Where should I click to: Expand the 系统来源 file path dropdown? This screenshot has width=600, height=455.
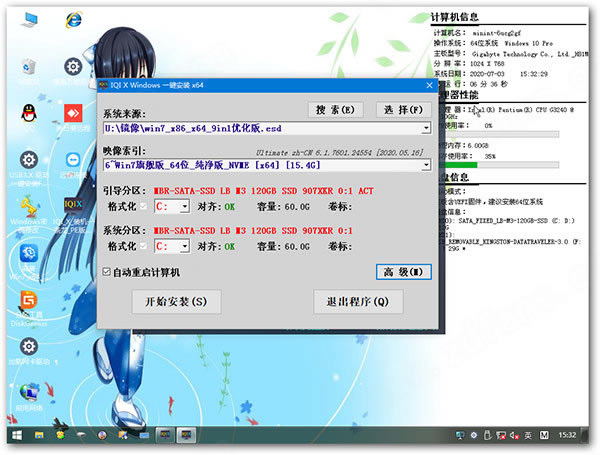click(x=426, y=129)
